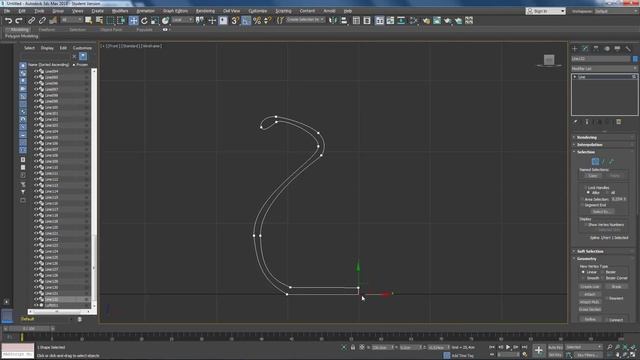
Task: Activate Select and Move tool
Action: click(x=133, y=20)
